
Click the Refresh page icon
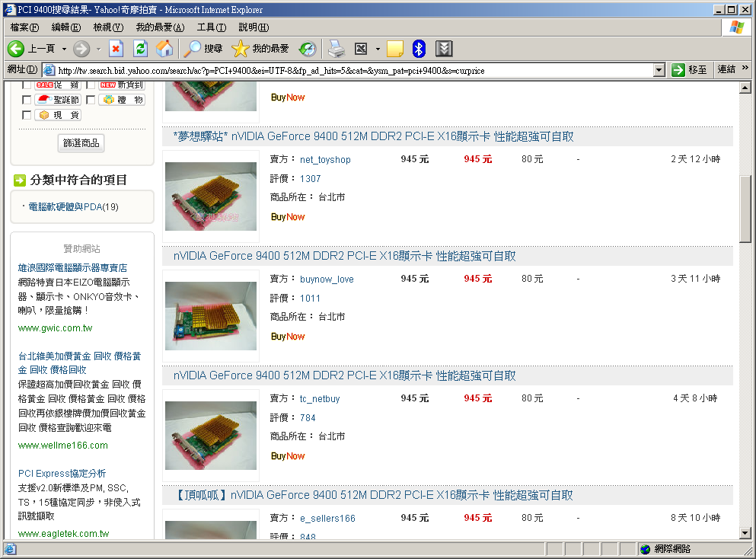click(140, 49)
